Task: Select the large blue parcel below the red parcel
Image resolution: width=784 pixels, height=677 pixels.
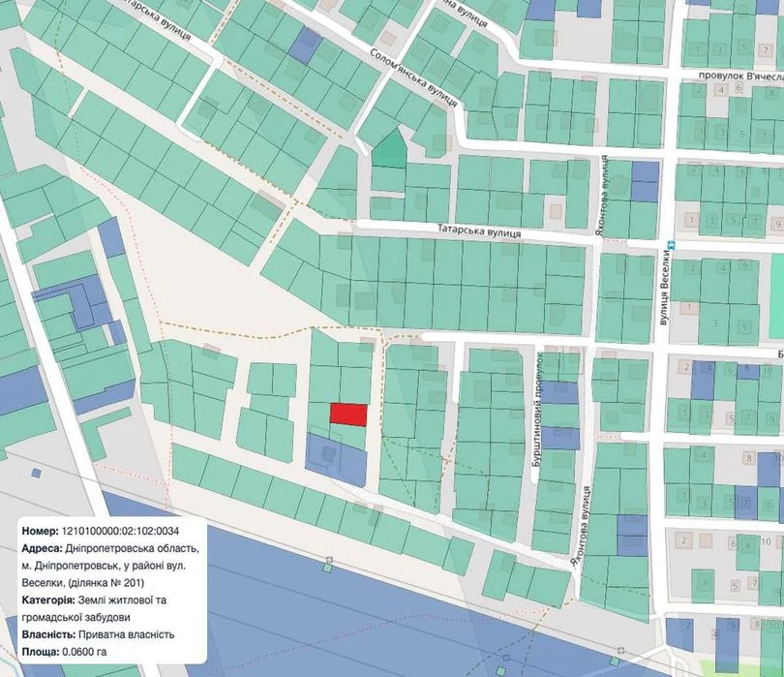Action: point(336,460)
